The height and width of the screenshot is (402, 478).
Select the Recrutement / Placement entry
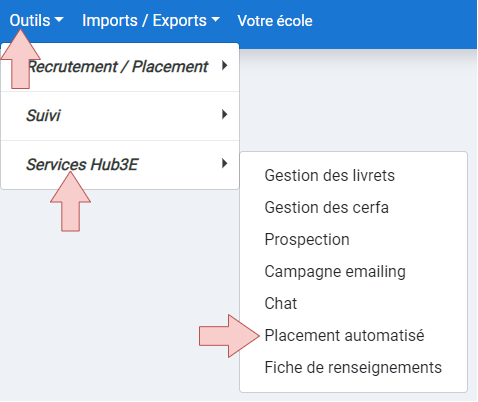point(120,67)
